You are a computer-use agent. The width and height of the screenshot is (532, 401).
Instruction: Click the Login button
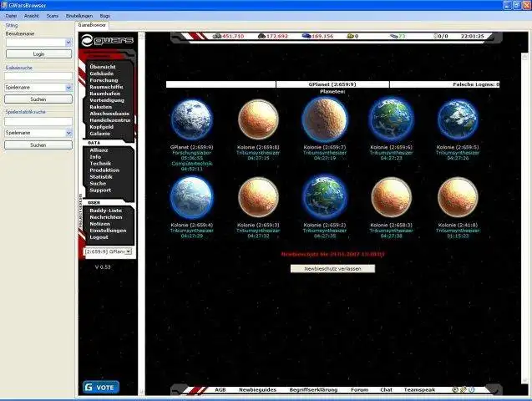coord(38,54)
